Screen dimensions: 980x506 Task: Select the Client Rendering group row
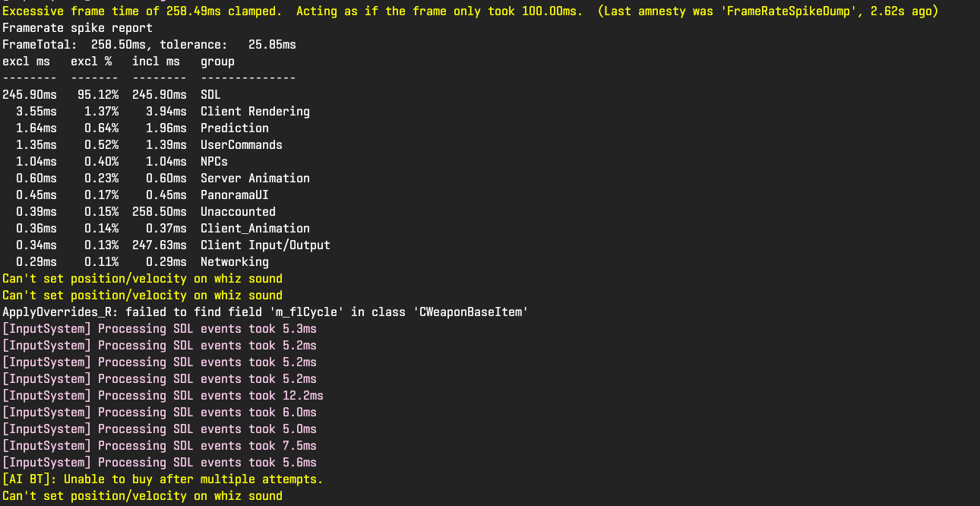(254, 112)
